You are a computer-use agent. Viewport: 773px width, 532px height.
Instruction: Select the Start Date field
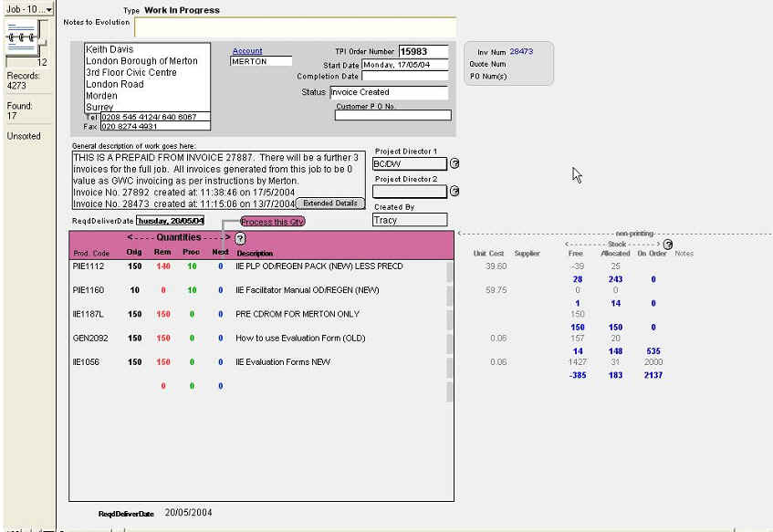[x=405, y=65]
